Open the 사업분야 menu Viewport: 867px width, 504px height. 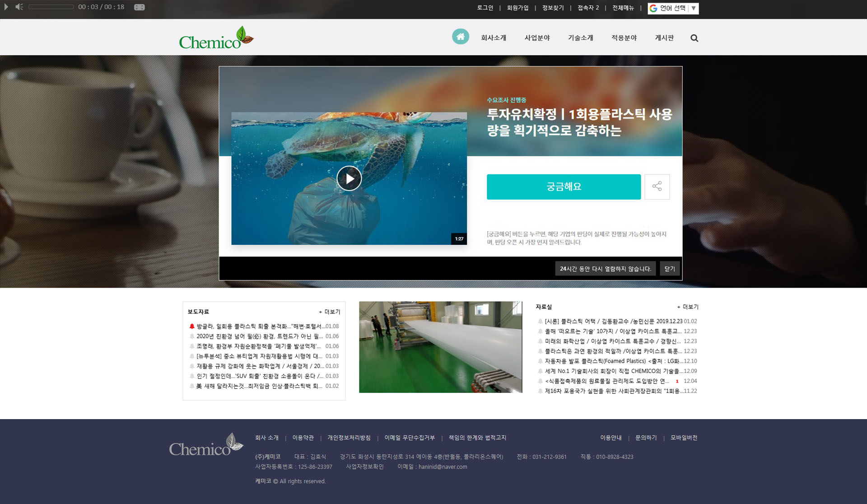coord(537,38)
